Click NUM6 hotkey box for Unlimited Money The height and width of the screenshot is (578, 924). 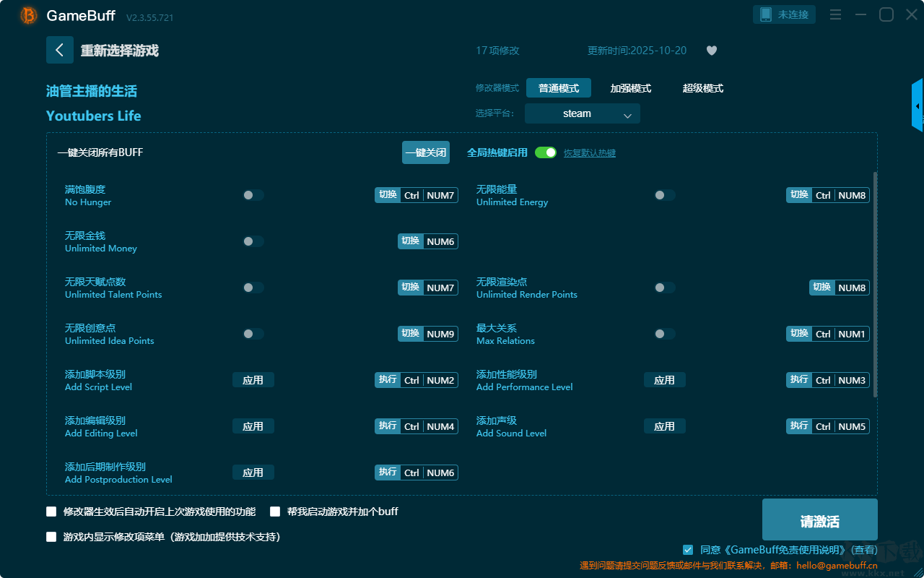click(x=440, y=241)
